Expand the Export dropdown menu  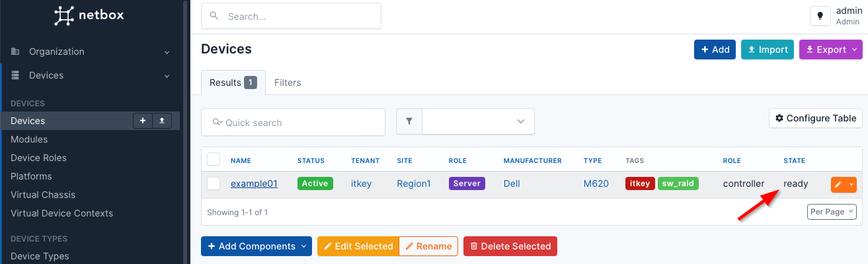click(x=831, y=49)
